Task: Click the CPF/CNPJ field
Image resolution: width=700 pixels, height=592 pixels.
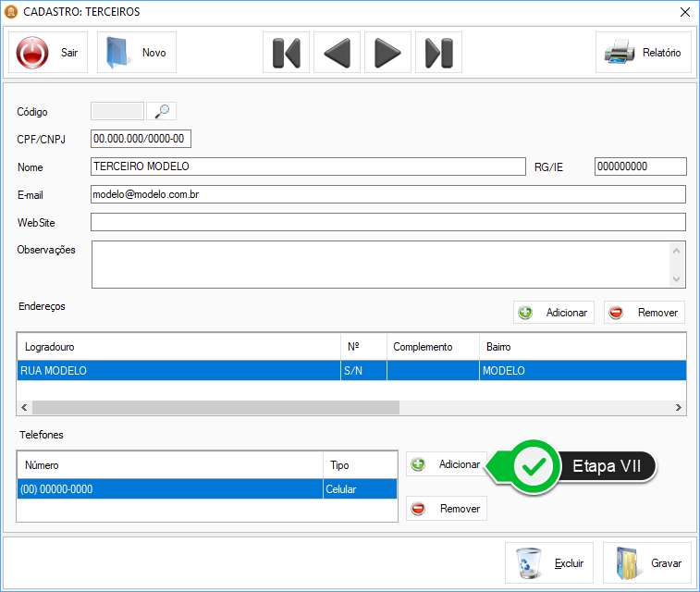Action: 141,139
